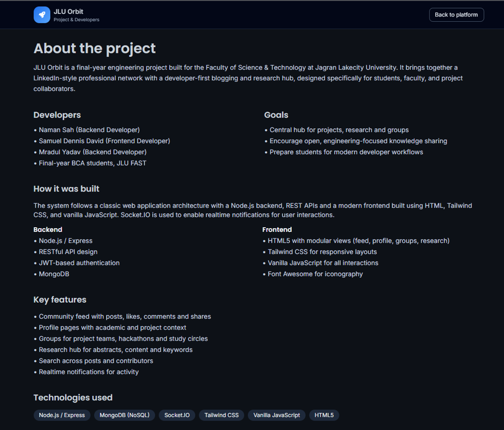Image resolution: width=504 pixels, height=430 pixels.
Task: Click the Tailwind CSS technology chip
Action: [x=221, y=415]
